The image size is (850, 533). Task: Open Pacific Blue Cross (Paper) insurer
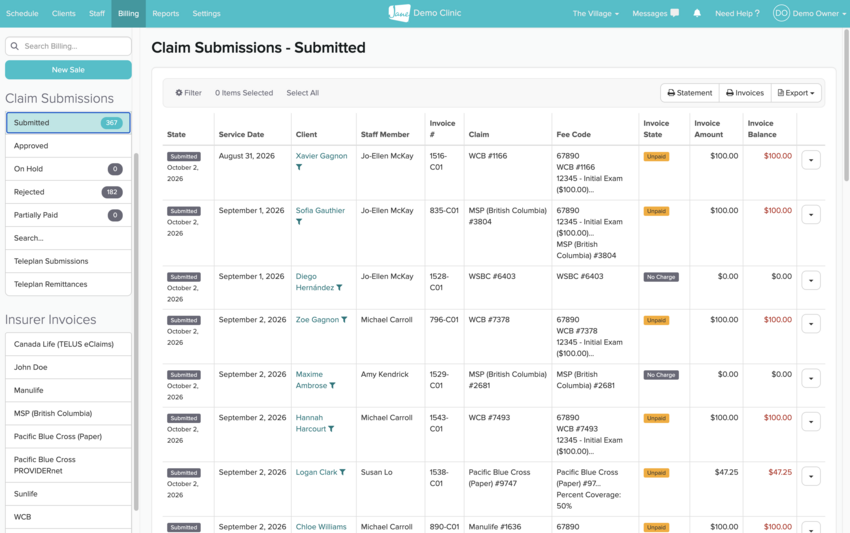[68, 436]
